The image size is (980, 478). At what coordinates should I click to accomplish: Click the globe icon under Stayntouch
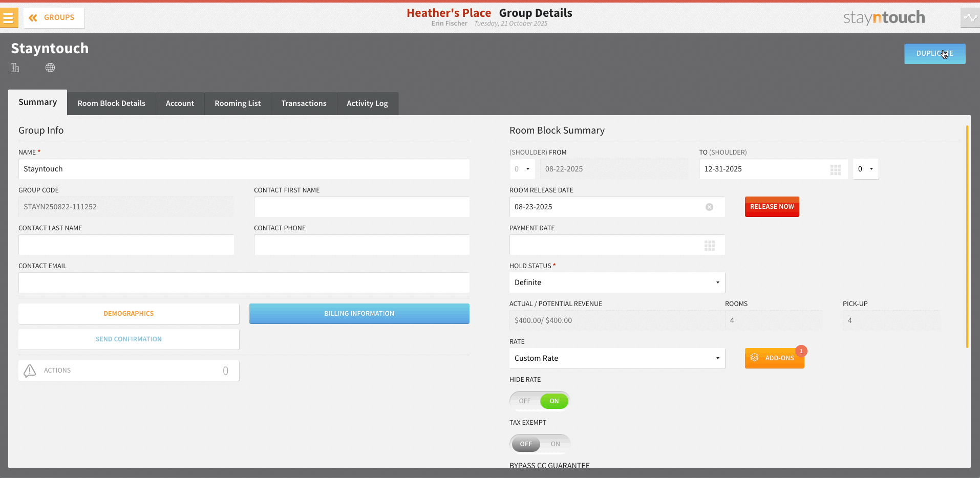(50, 68)
